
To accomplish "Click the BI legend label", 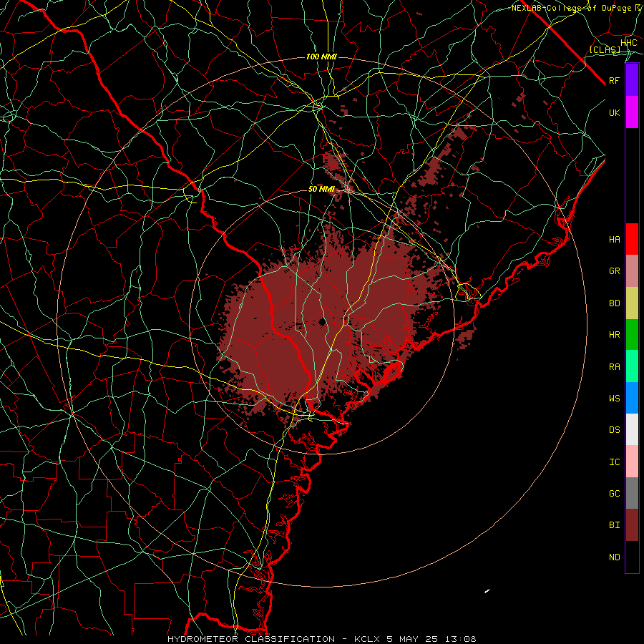I will (615, 525).
